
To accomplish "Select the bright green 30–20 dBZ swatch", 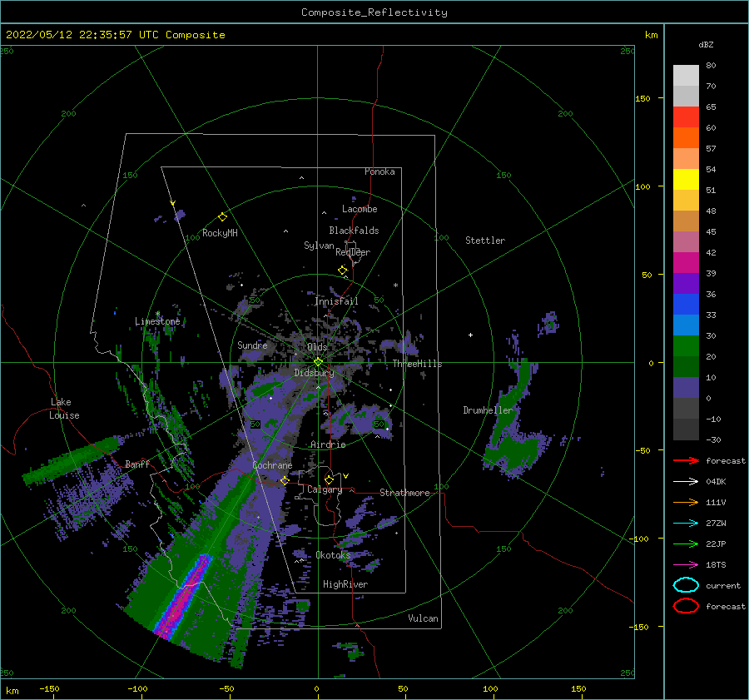I will coord(686,345).
